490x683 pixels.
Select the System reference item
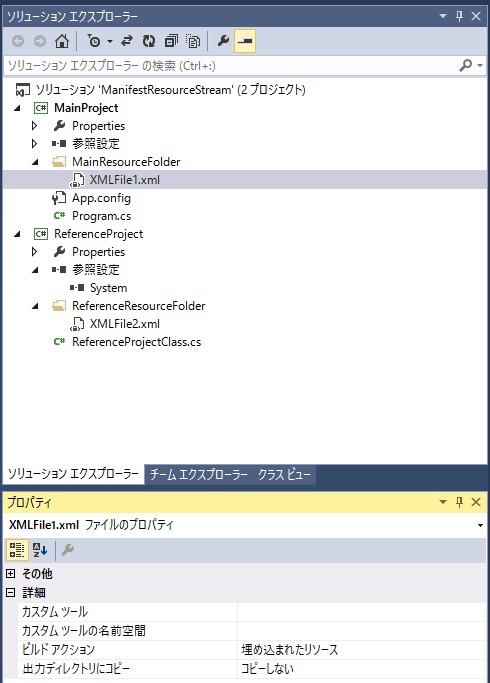click(108, 288)
